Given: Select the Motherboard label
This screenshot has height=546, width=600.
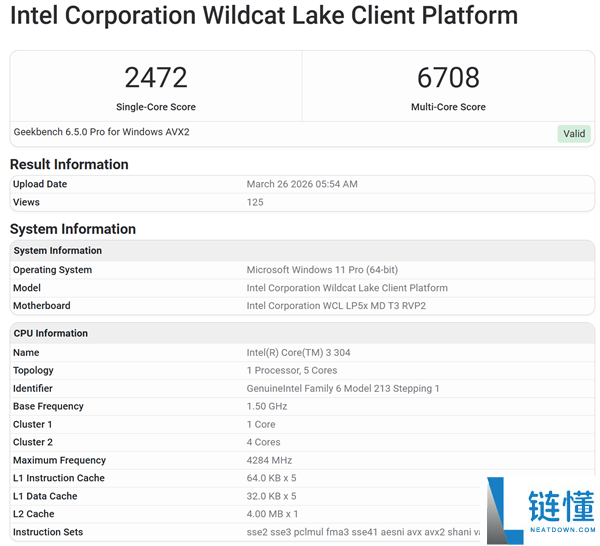Looking at the screenshot, I should point(42,306).
